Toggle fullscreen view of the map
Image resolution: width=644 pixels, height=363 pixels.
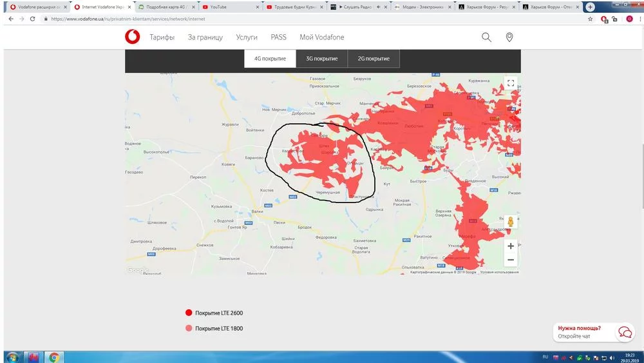click(x=511, y=83)
